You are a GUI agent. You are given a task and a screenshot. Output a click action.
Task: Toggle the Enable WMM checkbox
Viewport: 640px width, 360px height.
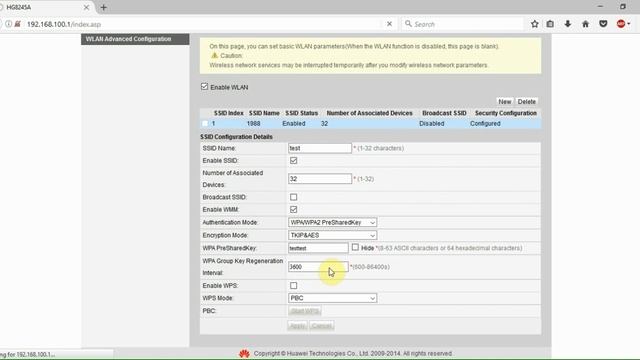293,209
